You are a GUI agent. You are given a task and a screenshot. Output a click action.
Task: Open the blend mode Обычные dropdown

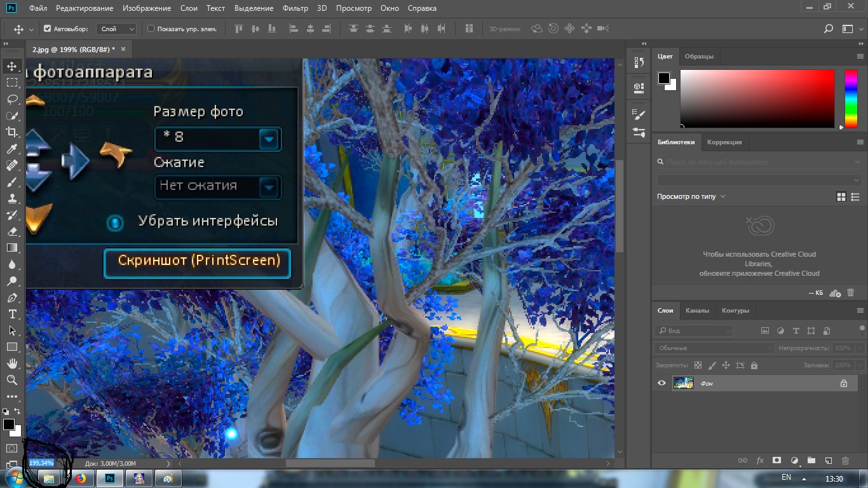[x=714, y=348]
